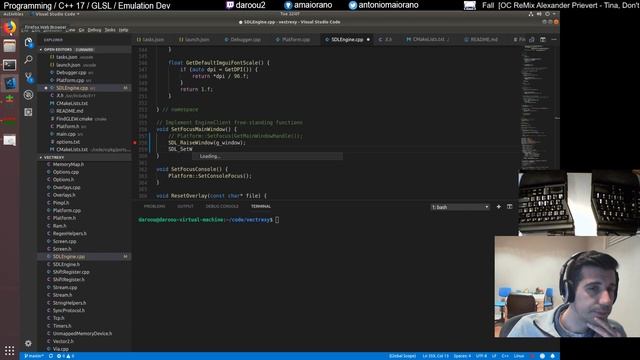Launch Firefox from the Ubuntu dock
The width and height of the screenshot is (640, 360).
pos(9,28)
